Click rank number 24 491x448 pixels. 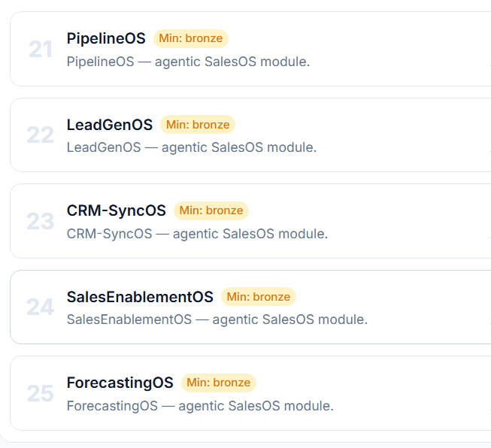(41, 307)
